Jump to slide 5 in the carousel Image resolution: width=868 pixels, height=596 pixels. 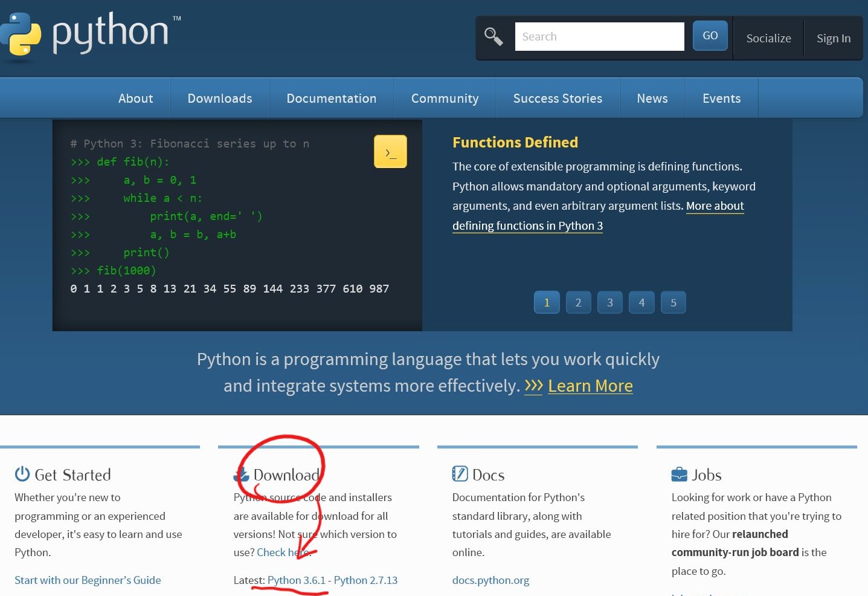[674, 303]
